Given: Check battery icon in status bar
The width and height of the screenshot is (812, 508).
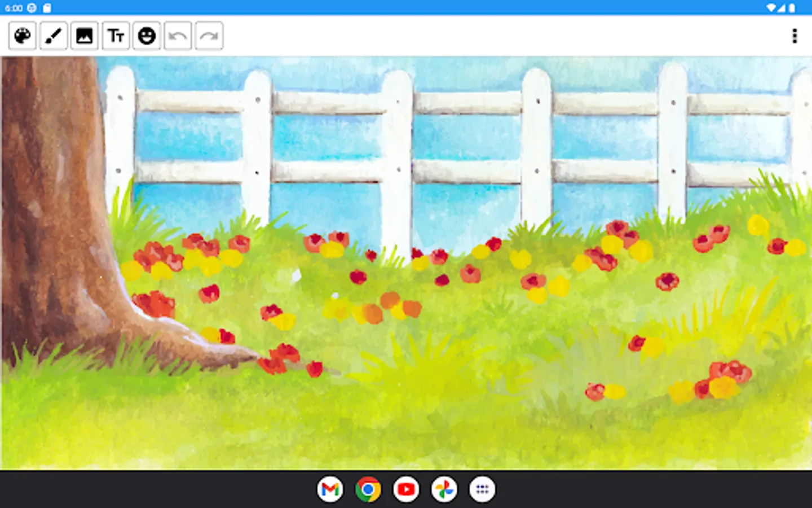Looking at the screenshot, I should pos(792,8).
